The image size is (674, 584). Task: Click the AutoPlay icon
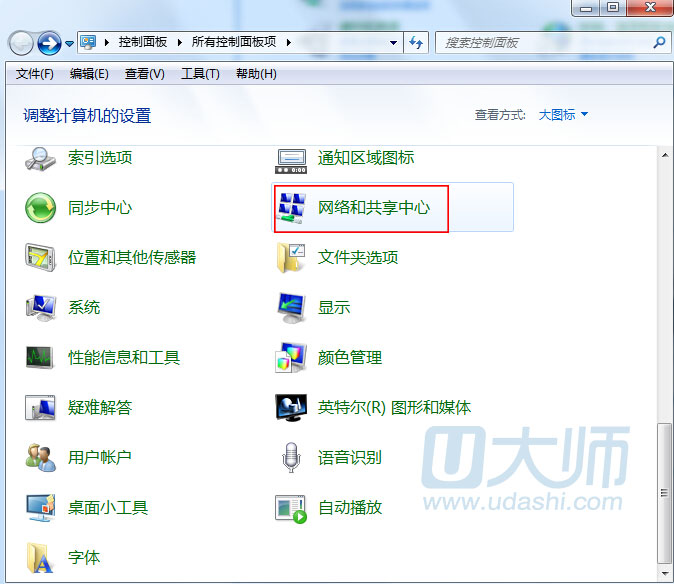[x=291, y=507]
